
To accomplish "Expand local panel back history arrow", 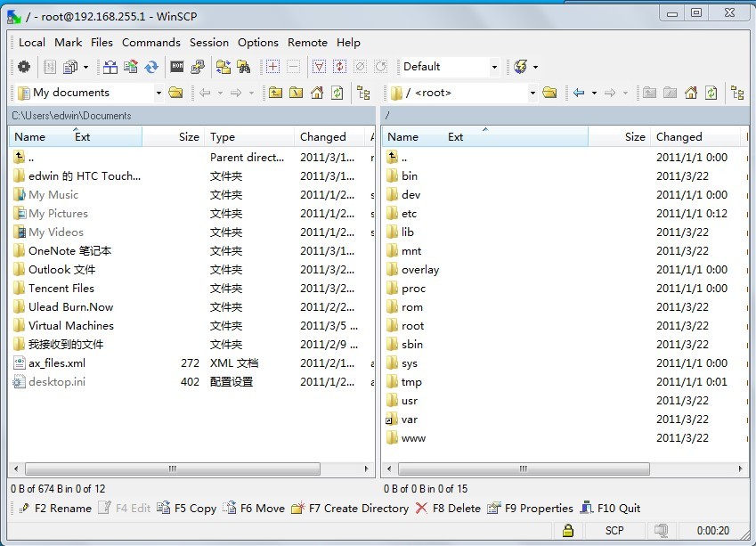I will click(x=220, y=93).
